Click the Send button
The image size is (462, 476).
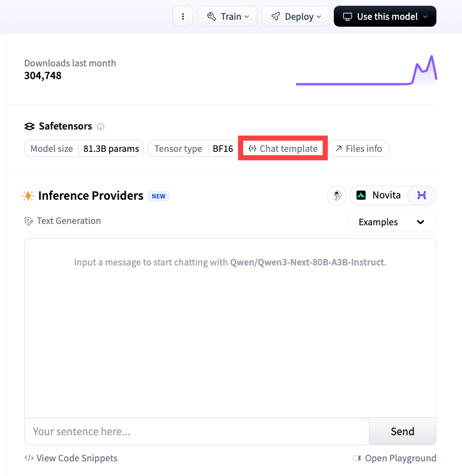(x=403, y=431)
